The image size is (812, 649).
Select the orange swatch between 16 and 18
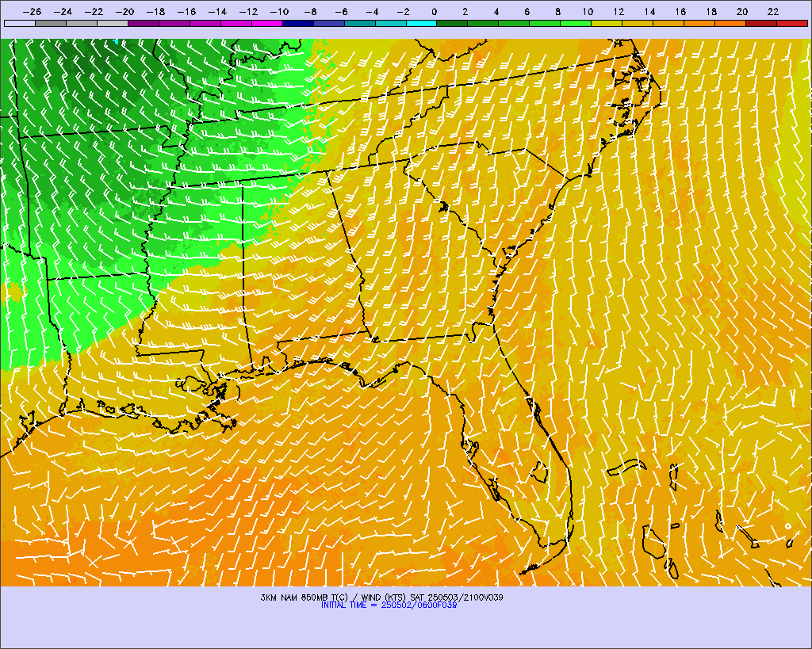699,23
